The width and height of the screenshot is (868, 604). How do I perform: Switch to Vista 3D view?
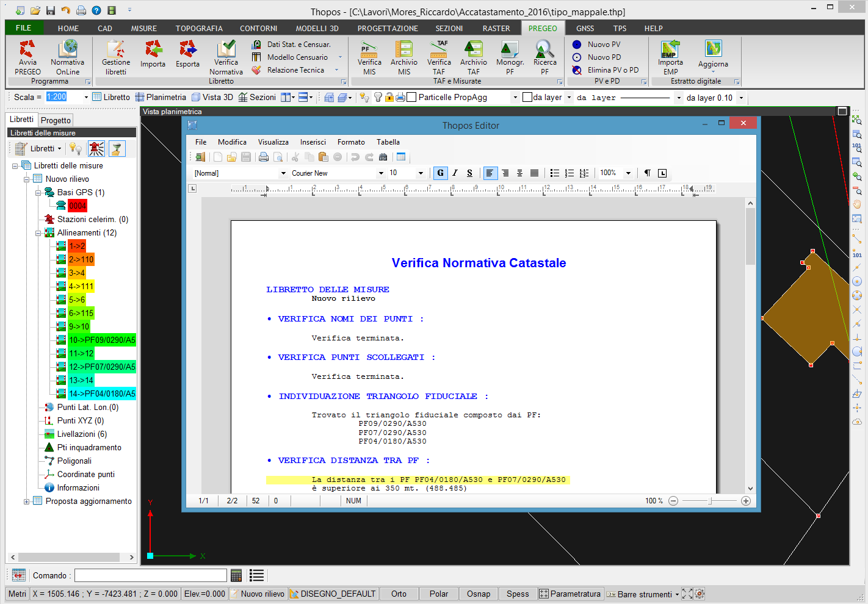click(212, 97)
